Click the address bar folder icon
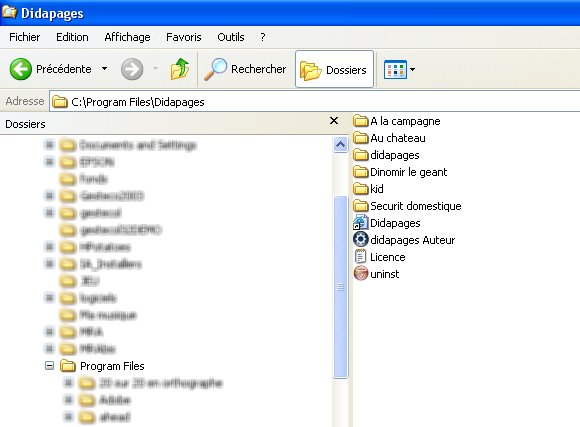This screenshot has height=427, width=580. coord(59,102)
